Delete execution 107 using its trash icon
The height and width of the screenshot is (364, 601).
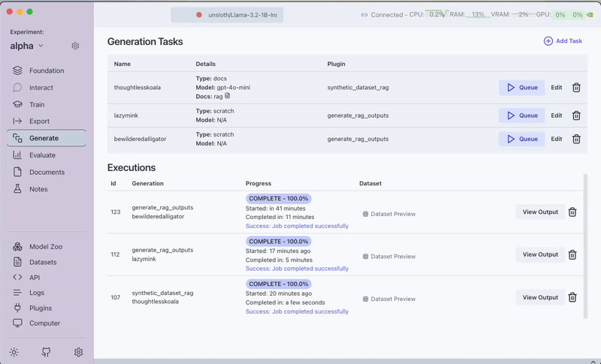tap(572, 297)
